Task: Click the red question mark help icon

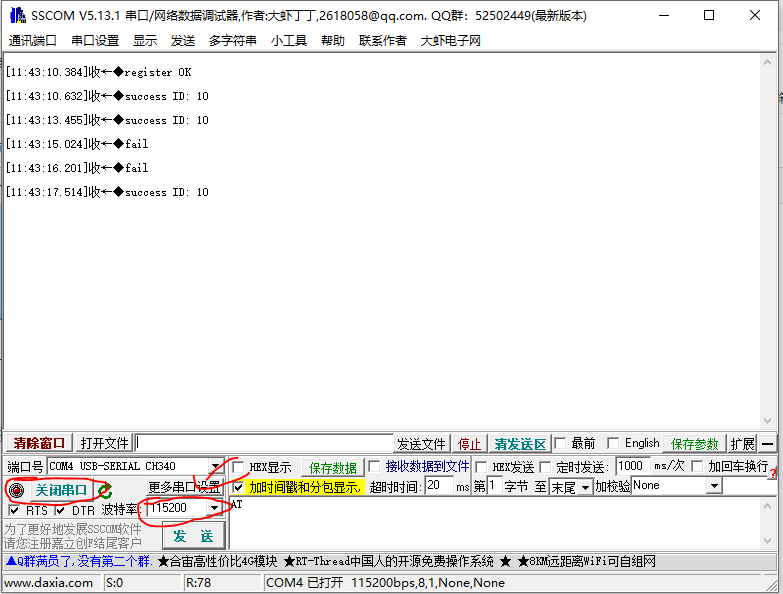Action: [x=773, y=473]
